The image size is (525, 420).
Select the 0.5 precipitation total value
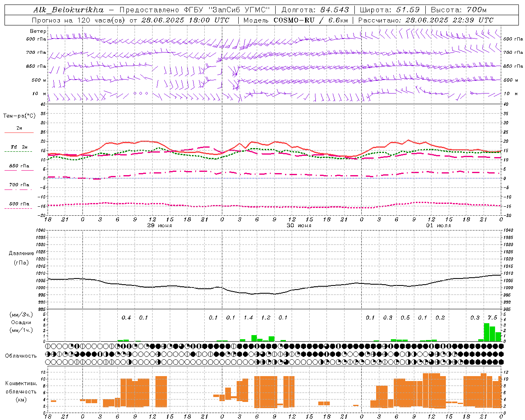tap(405, 317)
